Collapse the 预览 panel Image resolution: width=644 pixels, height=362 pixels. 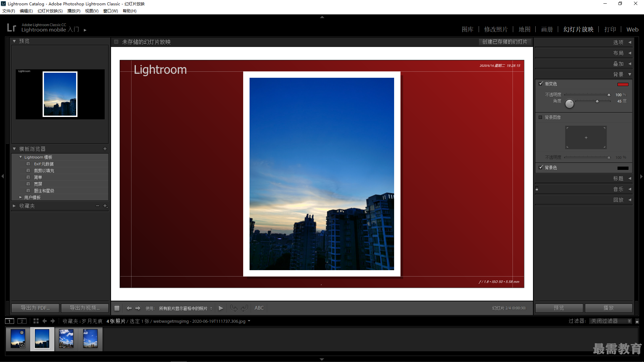[x=14, y=41]
